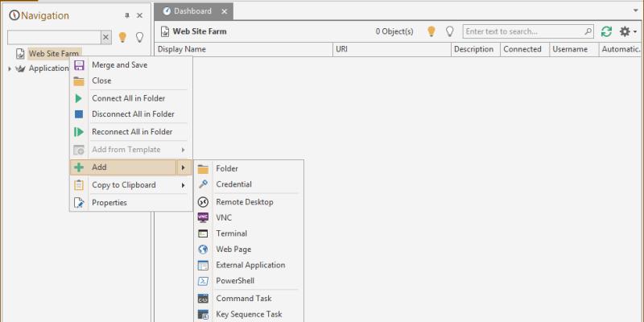
Task: Close the Dashboard tab
Action: coord(225,12)
